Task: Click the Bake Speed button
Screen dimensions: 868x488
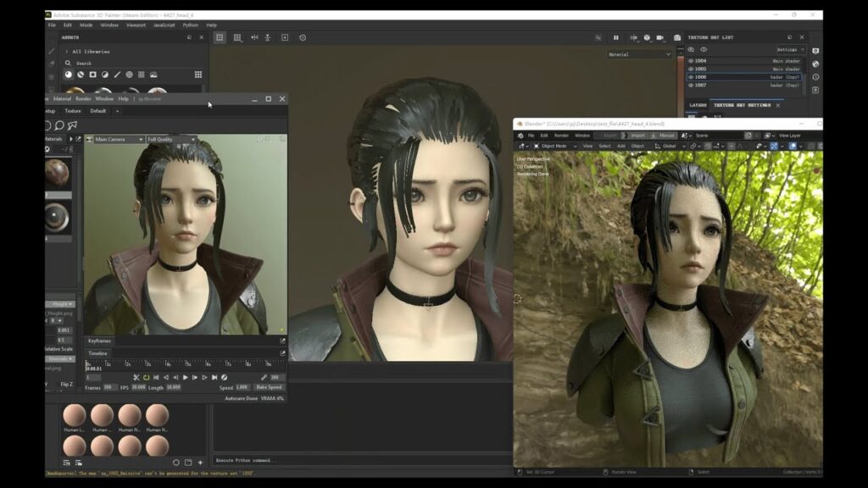Action: 269,387
